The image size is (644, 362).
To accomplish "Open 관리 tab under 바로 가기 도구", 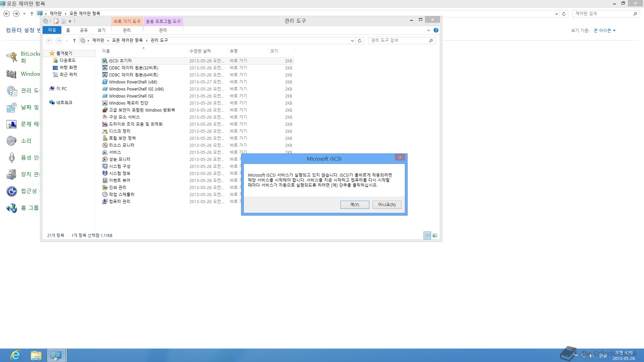I will [x=127, y=30].
